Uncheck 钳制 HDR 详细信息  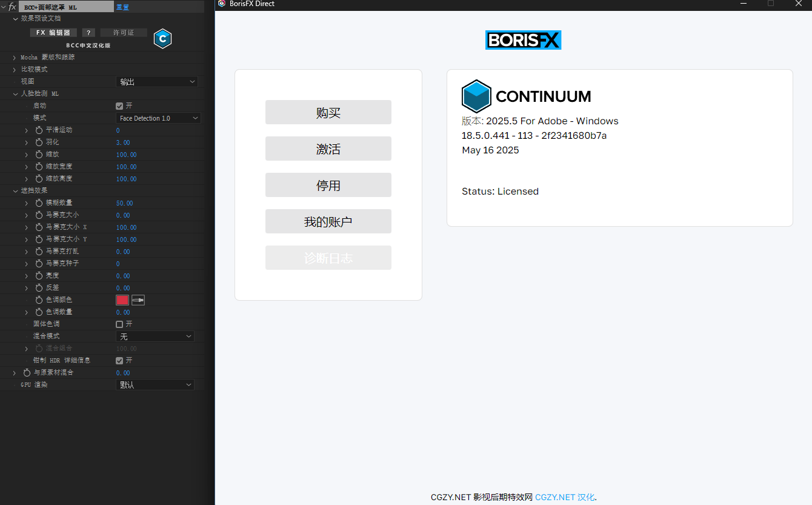119,361
